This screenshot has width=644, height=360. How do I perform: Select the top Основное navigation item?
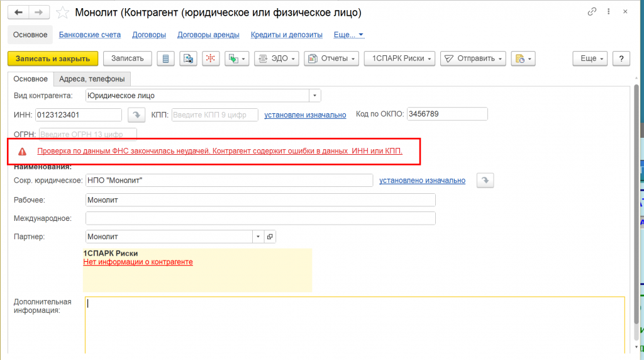(x=30, y=35)
